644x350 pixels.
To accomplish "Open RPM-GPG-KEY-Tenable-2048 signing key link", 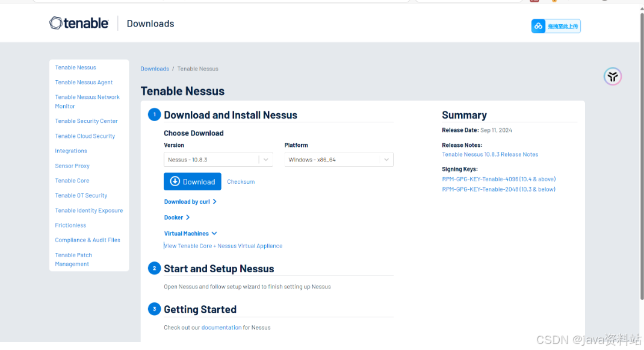I will 498,190.
